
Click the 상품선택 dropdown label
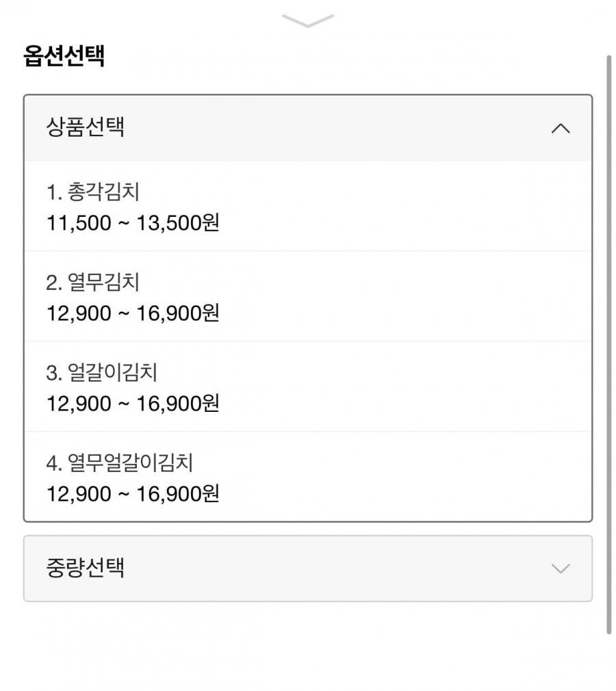coord(86,127)
